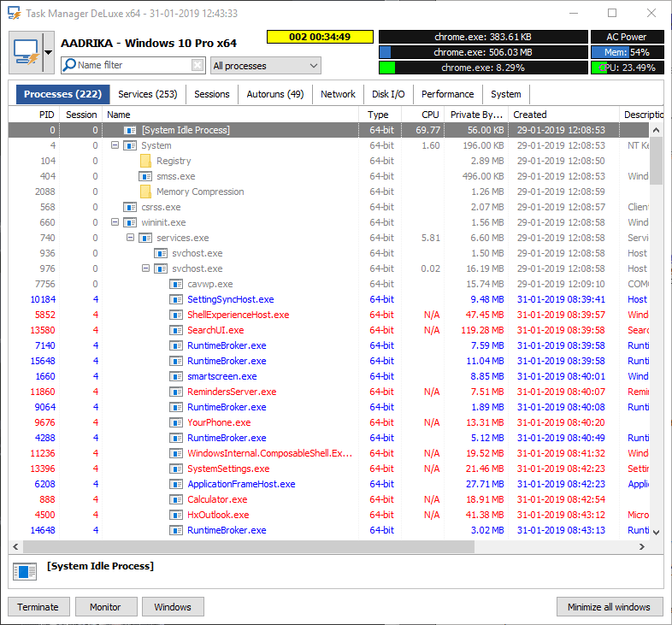Collapse the svchost.exe PID 976 node
The height and width of the screenshot is (625, 672).
[x=145, y=268]
